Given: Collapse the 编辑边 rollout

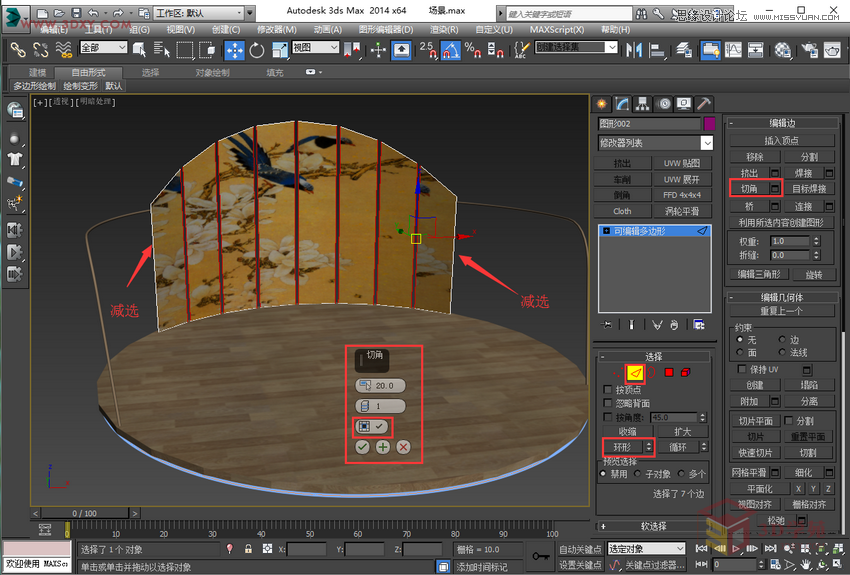Looking at the screenshot, I should [782, 123].
